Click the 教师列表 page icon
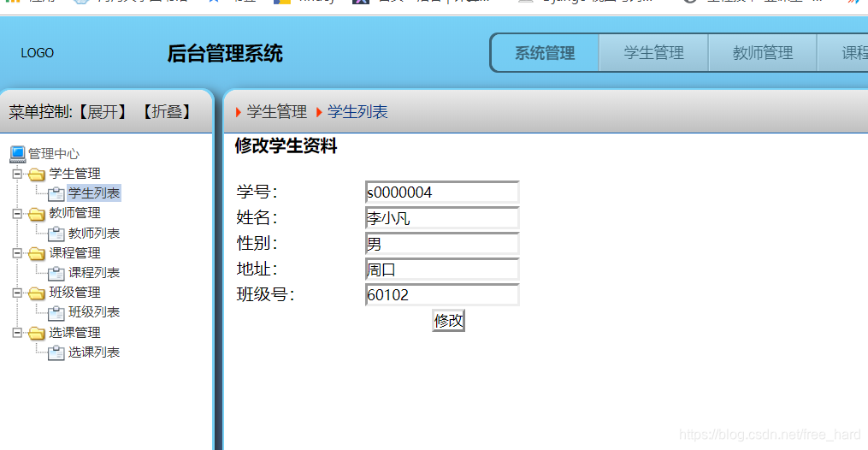Viewport: 868px width, 450px height. pyautogui.click(x=56, y=234)
